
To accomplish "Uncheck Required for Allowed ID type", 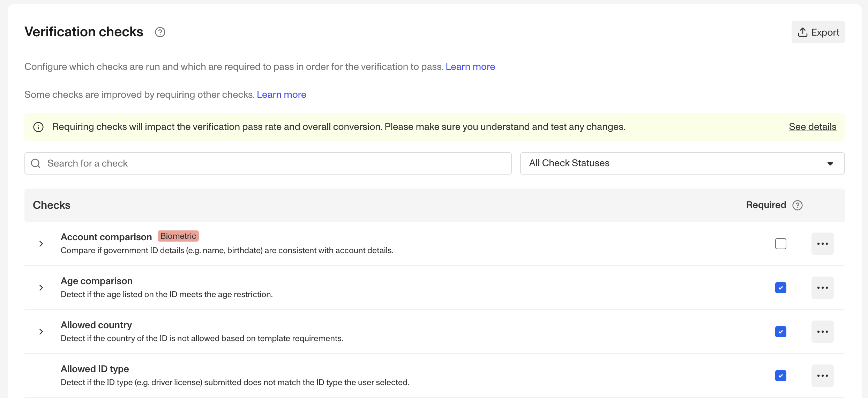I will coord(781,376).
